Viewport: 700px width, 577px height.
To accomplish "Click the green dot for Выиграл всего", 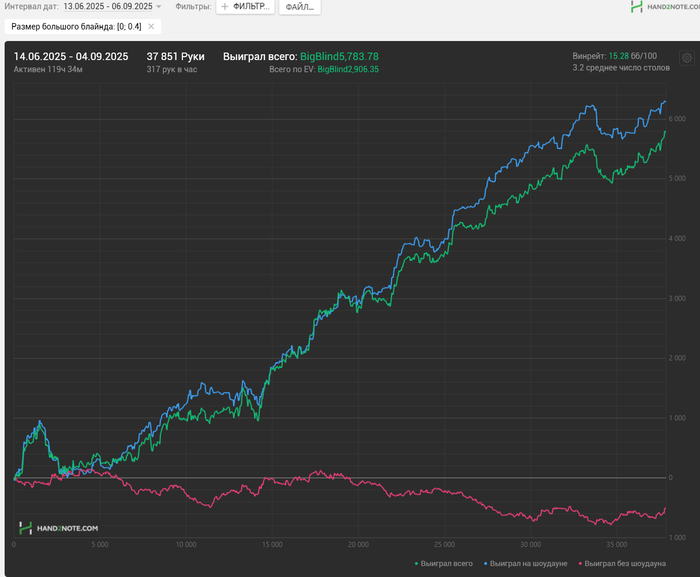I will [x=416, y=564].
